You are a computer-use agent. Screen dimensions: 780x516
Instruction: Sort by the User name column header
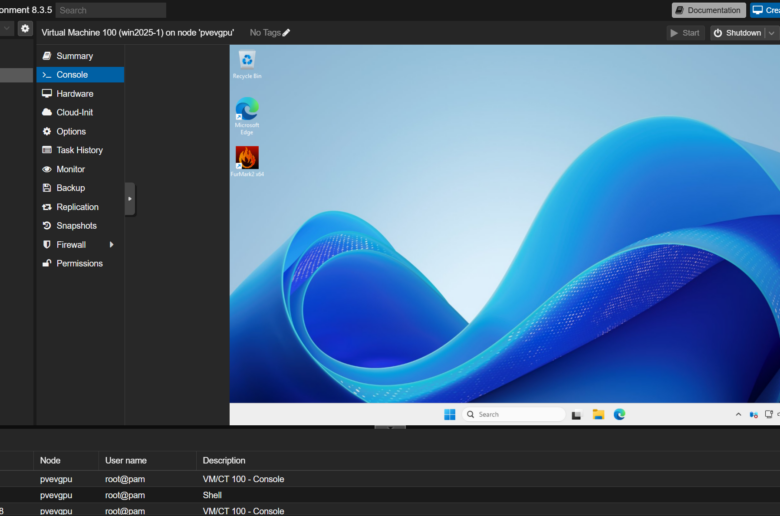[x=148, y=461]
